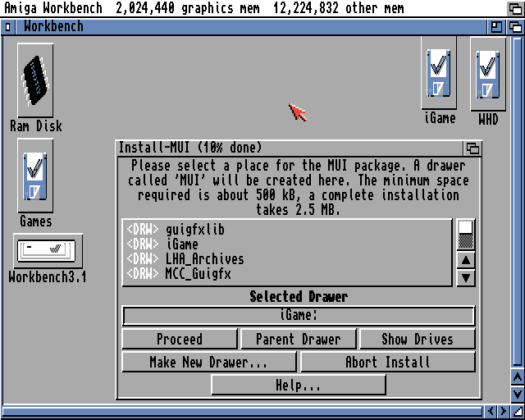Image resolution: width=525 pixels, height=420 pixels.
Task: Select the WHD drive icon
Action: [x=488, y=74]
